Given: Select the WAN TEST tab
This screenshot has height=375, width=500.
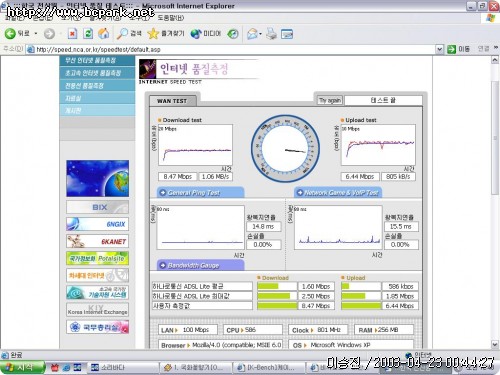Looking at the screenshot, I should coord(172,101).
